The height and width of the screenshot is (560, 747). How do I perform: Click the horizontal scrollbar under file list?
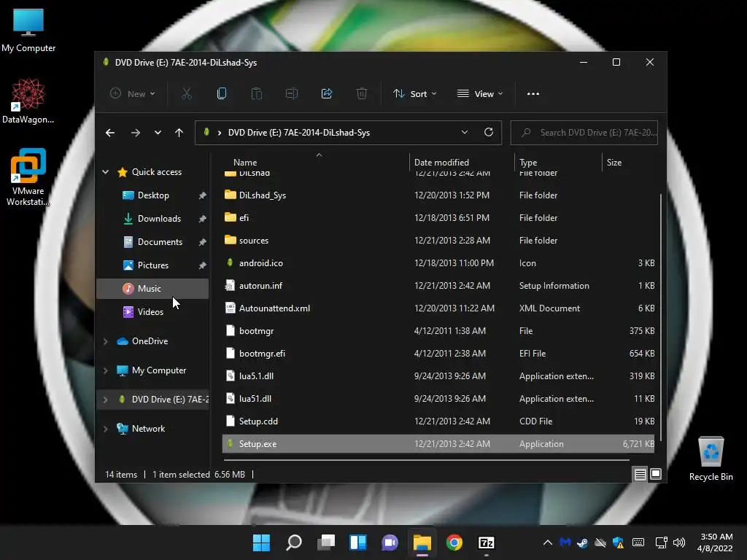(x=426, y=460)
